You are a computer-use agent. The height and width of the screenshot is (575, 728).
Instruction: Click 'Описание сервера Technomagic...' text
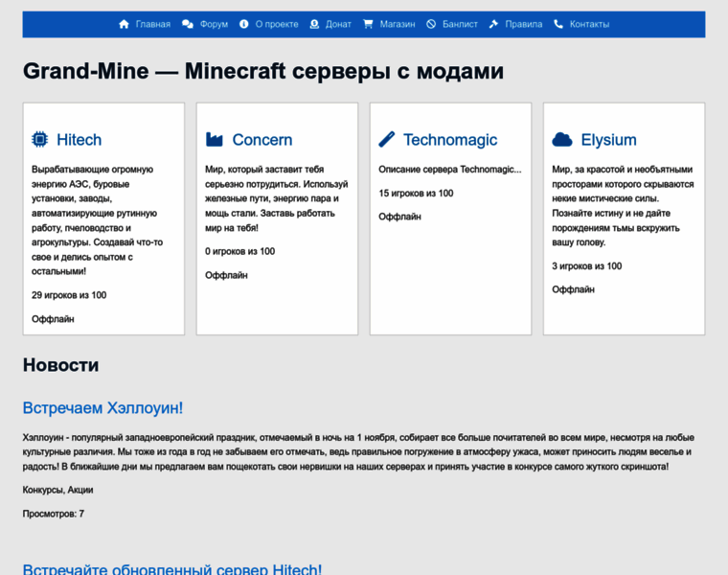450,170
